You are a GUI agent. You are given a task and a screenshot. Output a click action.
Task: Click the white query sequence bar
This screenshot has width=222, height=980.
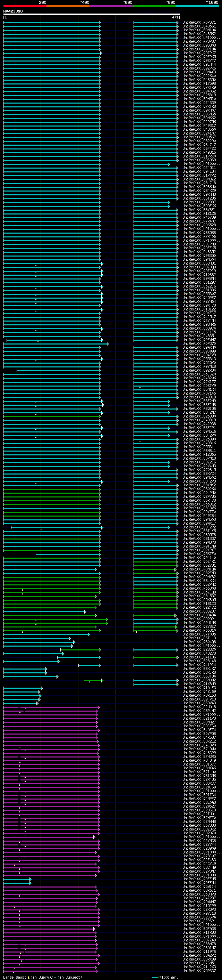(x=92, y=15)
